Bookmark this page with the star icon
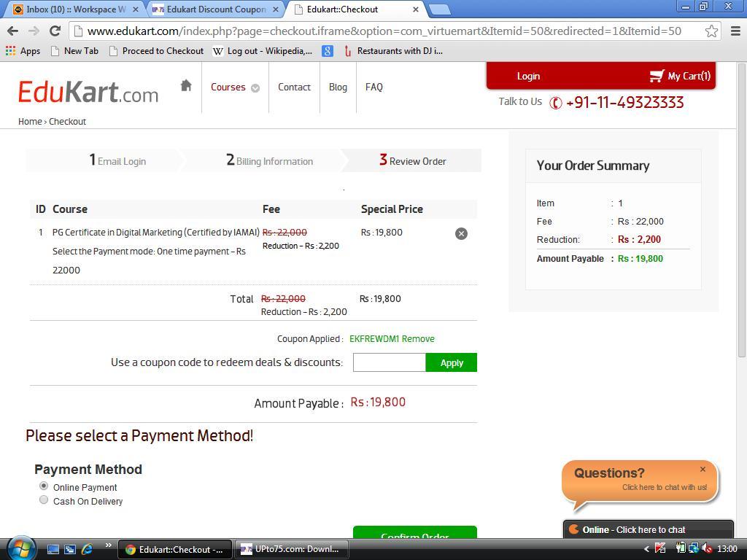The width and height of the screenshot is (747, 560). pos(711,31)
